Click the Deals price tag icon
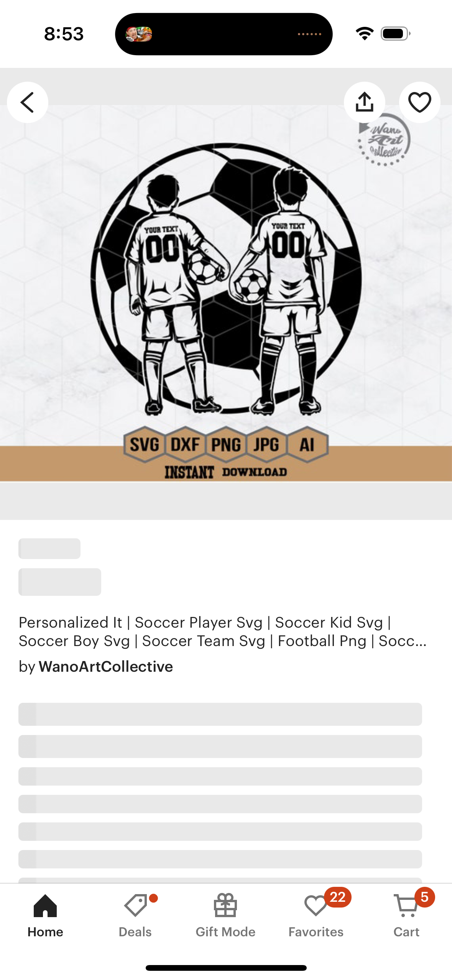Image resolution: width=452 pixels, height=980 pixels. pyautogui.click(x=136, y=905)
